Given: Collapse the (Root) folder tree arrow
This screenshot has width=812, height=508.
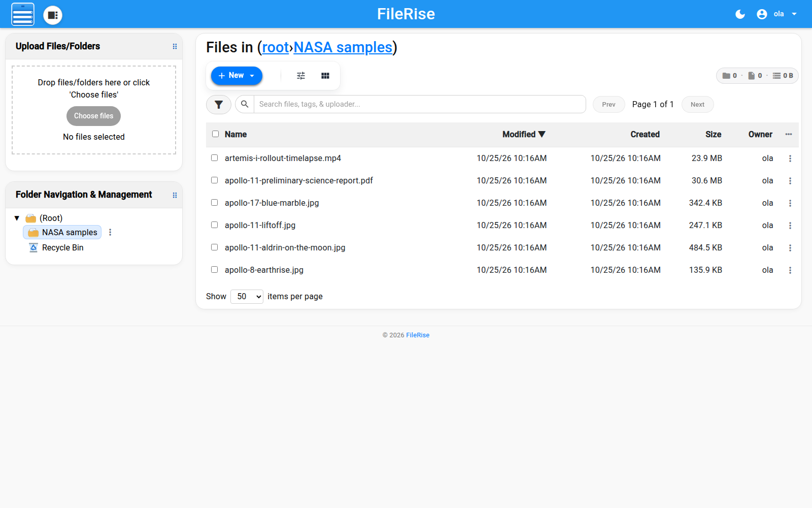Looking at the screenshot, I should point(17,218).
